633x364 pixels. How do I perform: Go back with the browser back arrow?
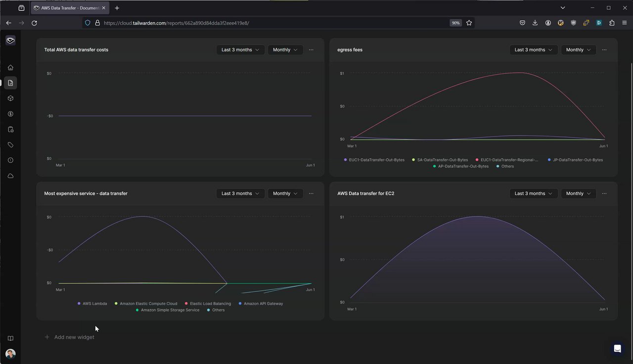click(9, 23)
